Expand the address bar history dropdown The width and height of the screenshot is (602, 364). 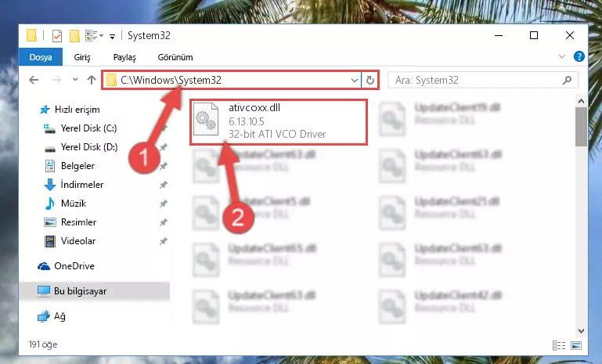[x=354, y=81]
